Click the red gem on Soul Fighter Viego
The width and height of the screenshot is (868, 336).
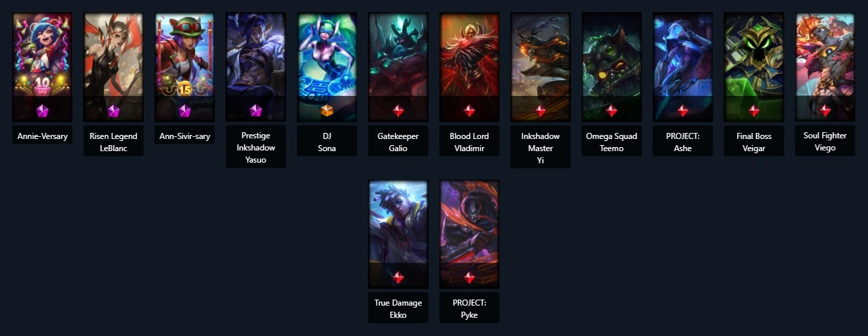tap(825, 110)
